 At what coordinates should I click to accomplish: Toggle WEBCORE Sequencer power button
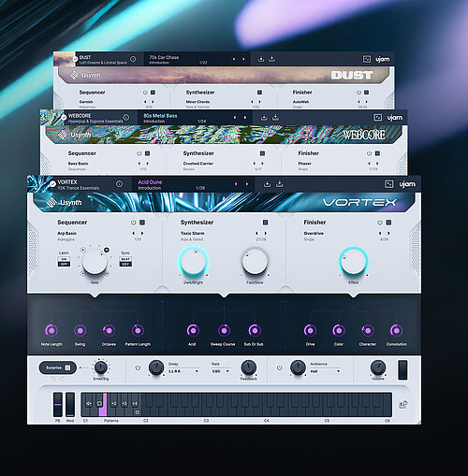(139, 153)
